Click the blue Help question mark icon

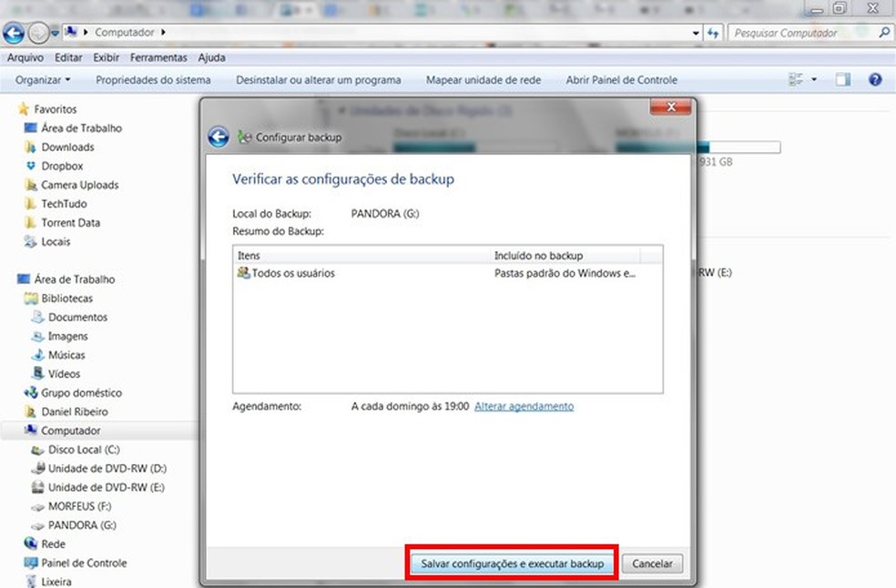point(874,79)
